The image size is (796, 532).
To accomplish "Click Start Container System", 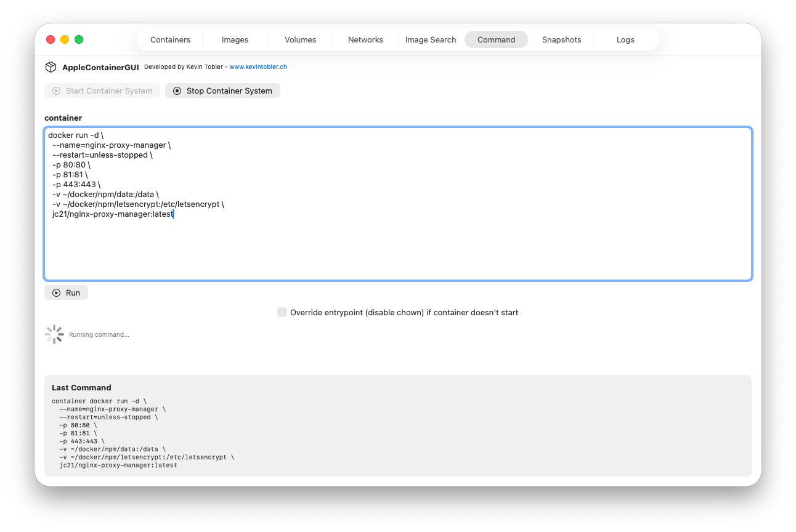I will [102, 90].
